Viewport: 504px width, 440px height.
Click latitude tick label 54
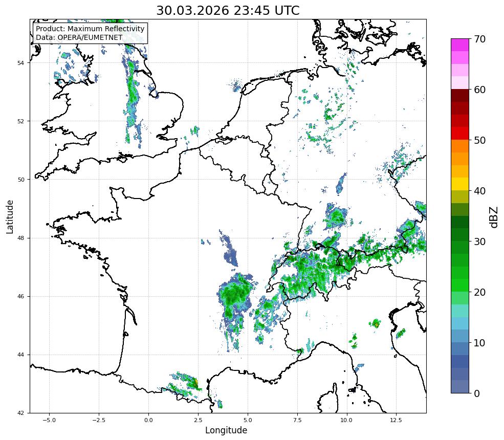(20, 63)
